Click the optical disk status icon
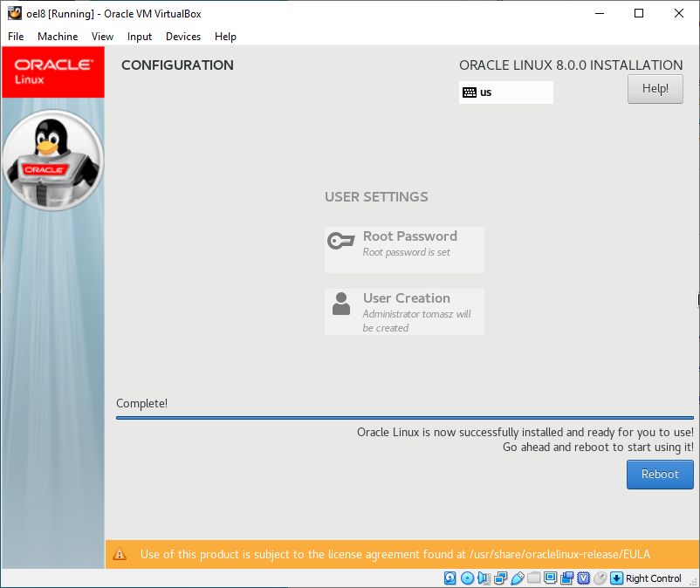This screenshot has height=588, width=700. [x=467, y=578]
